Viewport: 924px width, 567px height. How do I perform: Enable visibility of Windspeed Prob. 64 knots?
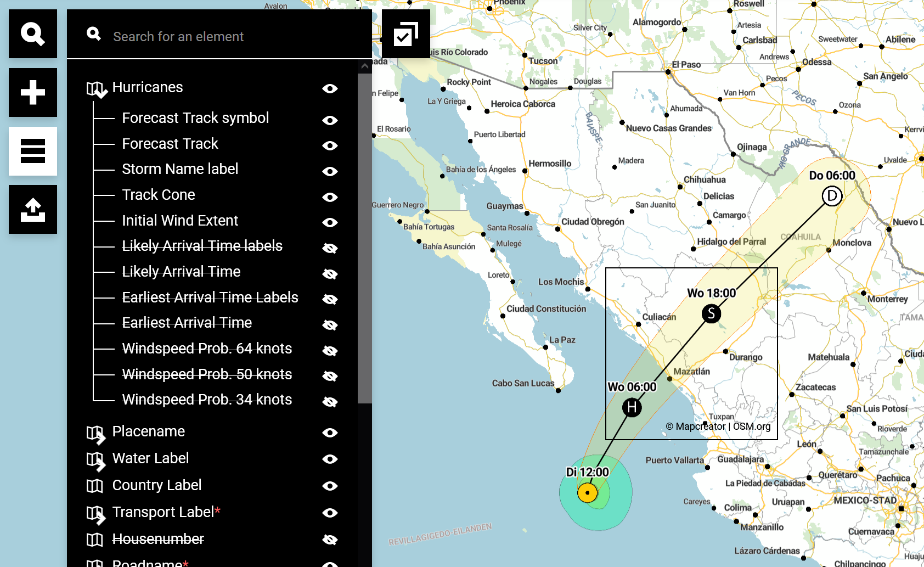point(330,350)
